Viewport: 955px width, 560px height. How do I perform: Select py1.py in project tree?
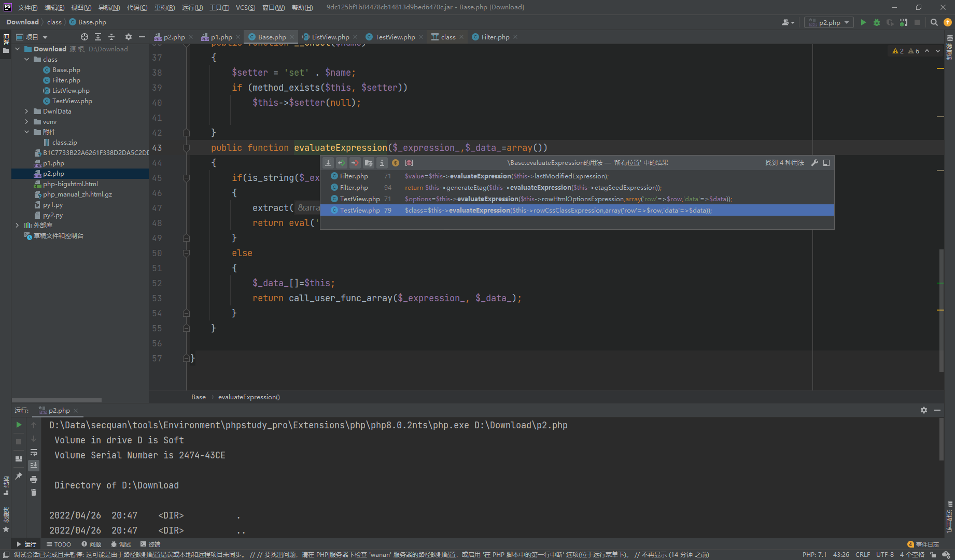[53, 204]
